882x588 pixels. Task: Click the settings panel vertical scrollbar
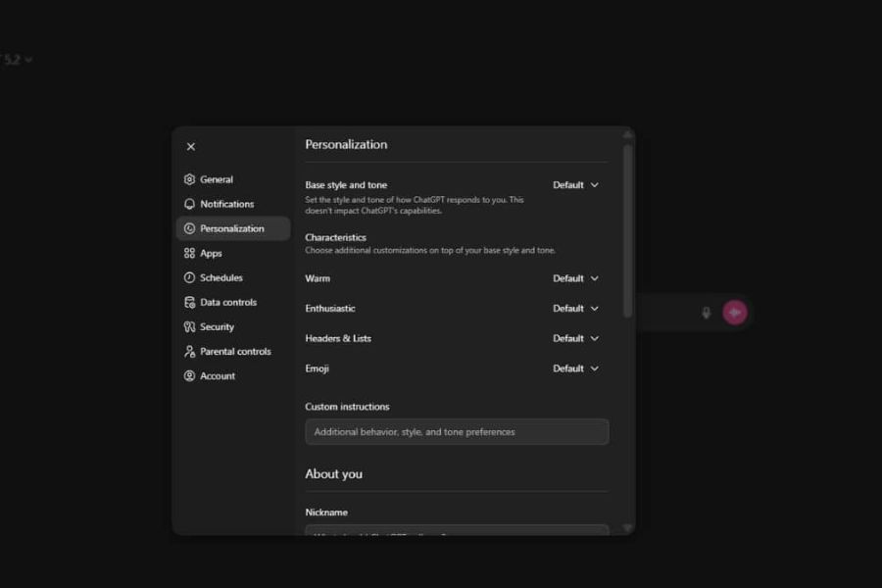point(627,230)
